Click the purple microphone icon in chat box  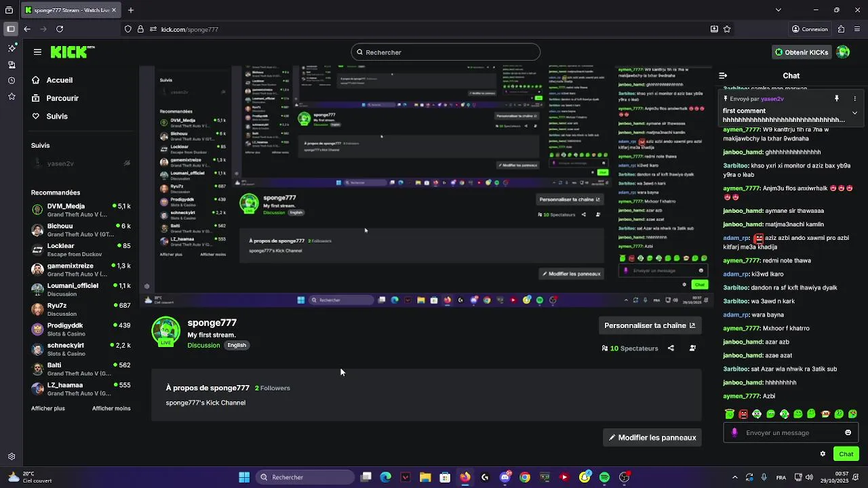tap(734, 432)
